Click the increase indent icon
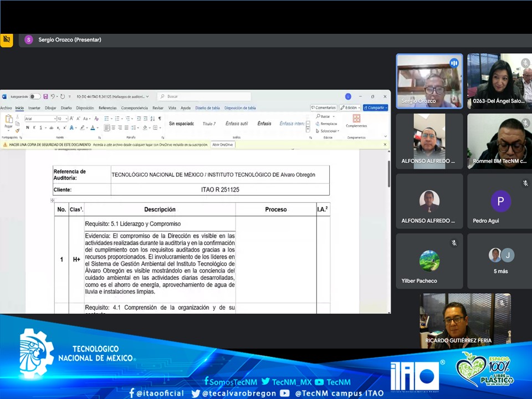This screenshot has width=532, height=399. [x=145, y=119]
